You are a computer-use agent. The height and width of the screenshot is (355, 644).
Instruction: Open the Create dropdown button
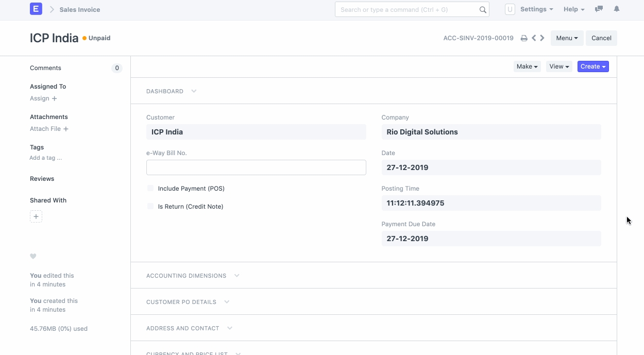[593, 66]
